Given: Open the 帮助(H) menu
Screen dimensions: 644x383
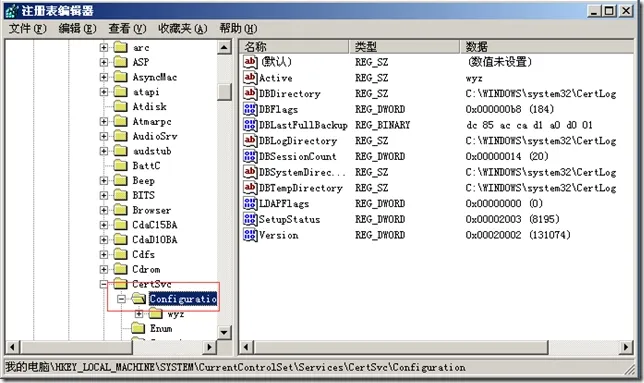Looking at the screenshot, I should pos(238,28).
